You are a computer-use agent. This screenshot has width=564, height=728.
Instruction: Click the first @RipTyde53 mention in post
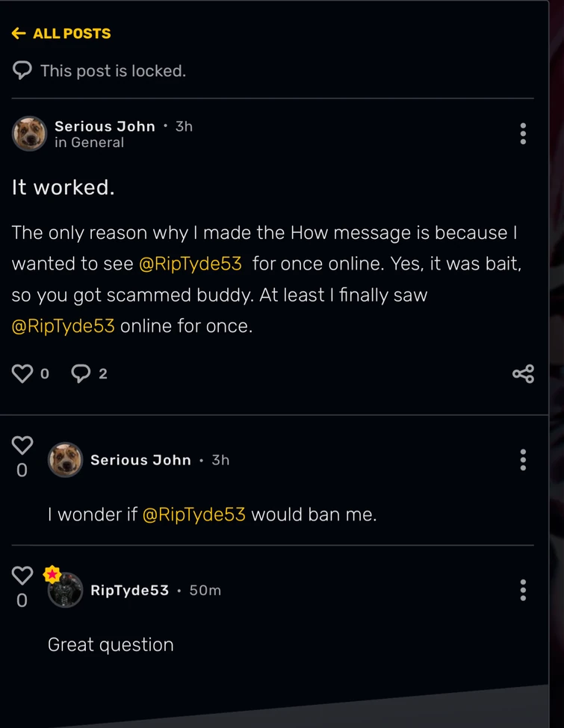190,264
